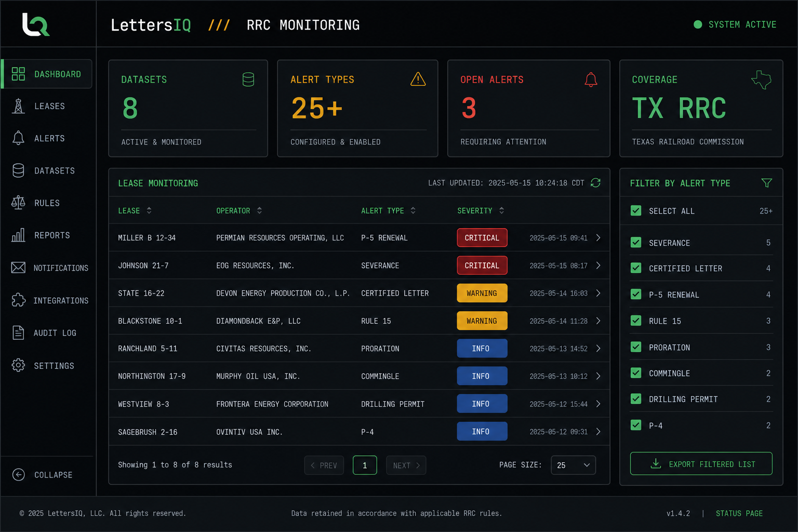Disable the Proration filter checkbox
Screen dimensions: 798x532
pyautogui.click(x=635, y=347)
